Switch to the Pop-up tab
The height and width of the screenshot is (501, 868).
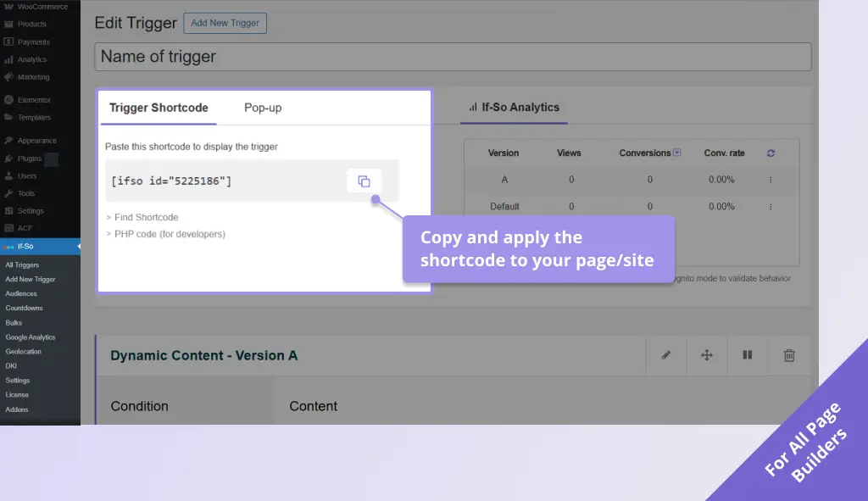click(263, 108)
